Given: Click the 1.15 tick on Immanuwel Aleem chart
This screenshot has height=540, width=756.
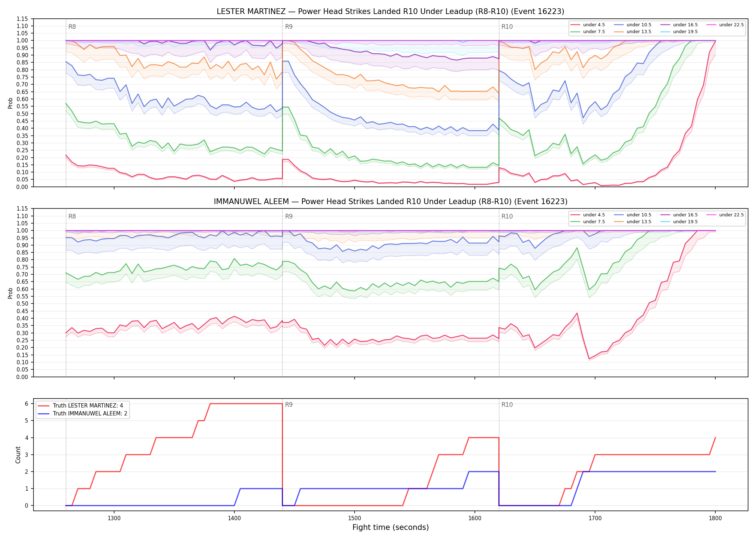Looking at the screenshot, I should pyautogui.click(x=22, y=209).
